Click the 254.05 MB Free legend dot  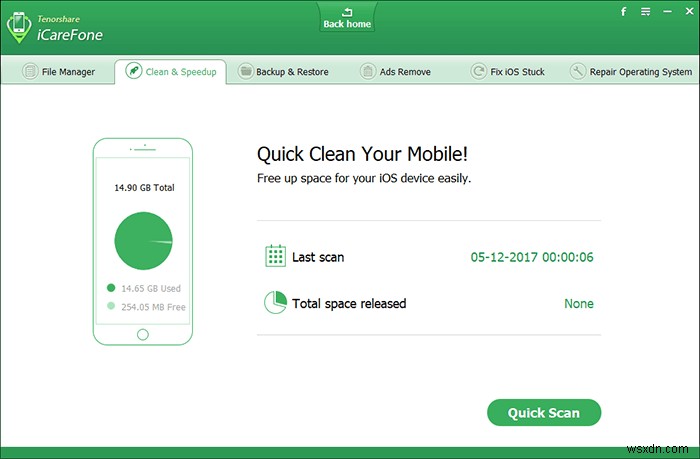pyautogui.click(x=111, y=306)
